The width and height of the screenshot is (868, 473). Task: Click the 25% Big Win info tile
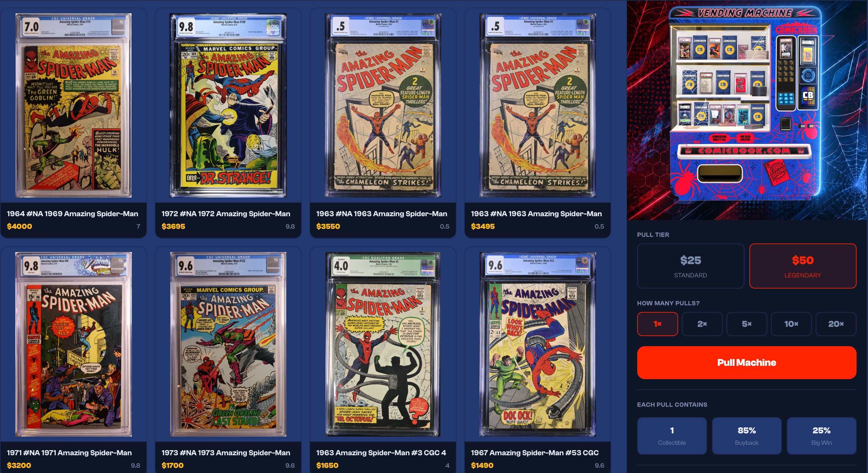click(x=821, y=436)
